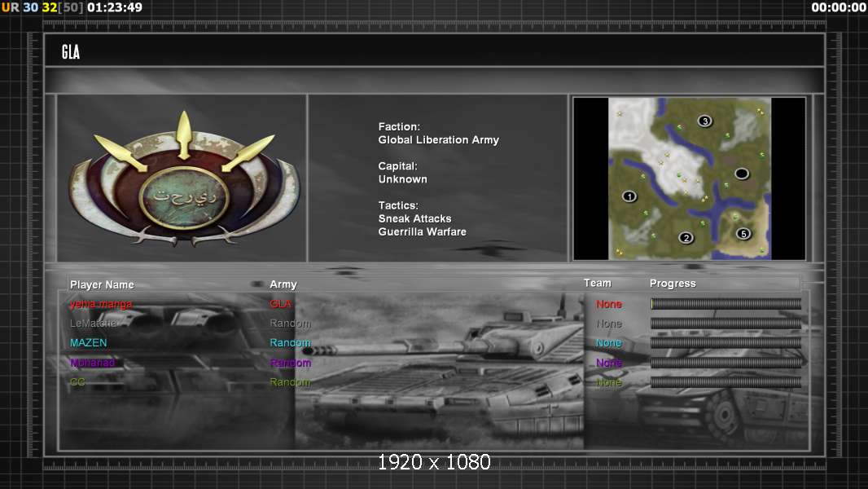Click the Team column header

(x=597, y=283)
